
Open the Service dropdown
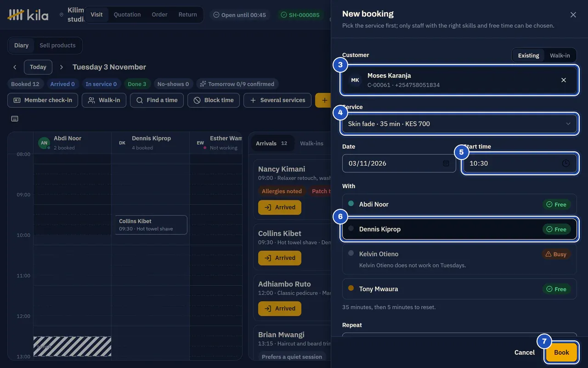point(459,124)
